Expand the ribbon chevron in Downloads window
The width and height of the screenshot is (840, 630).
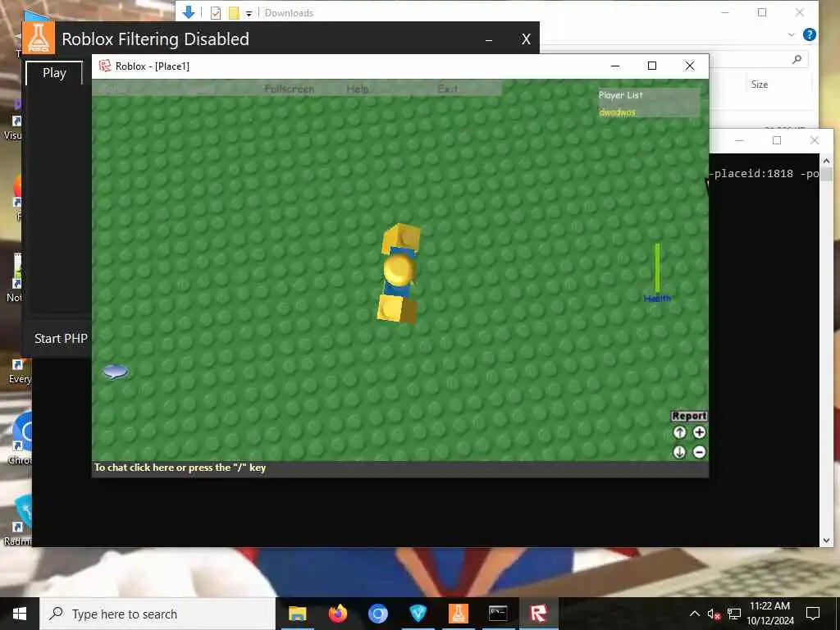[792, 34]
